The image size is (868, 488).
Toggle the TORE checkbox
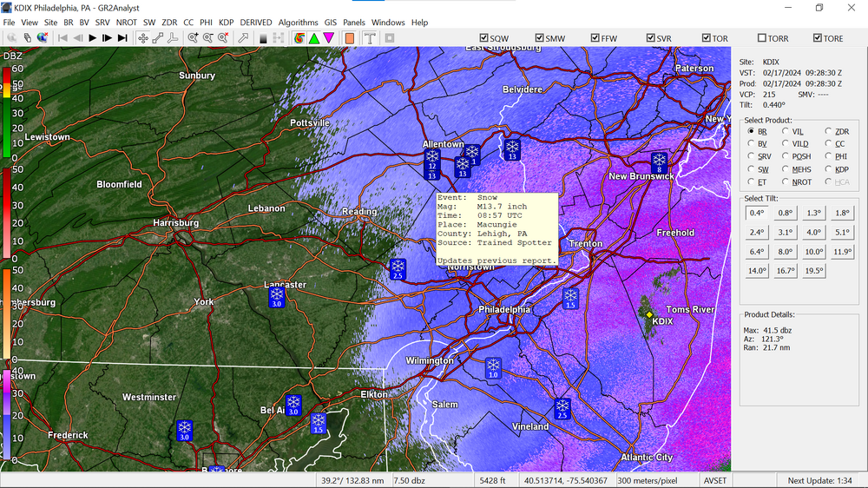818,37
